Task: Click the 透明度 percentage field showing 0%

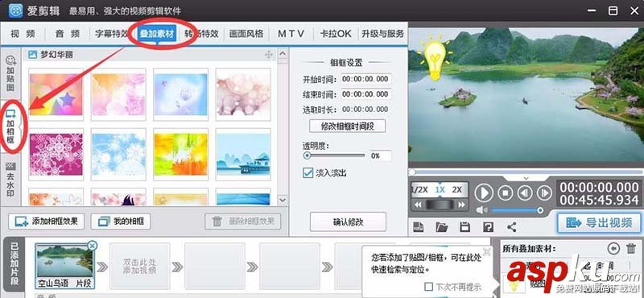Action: point(380,155)
